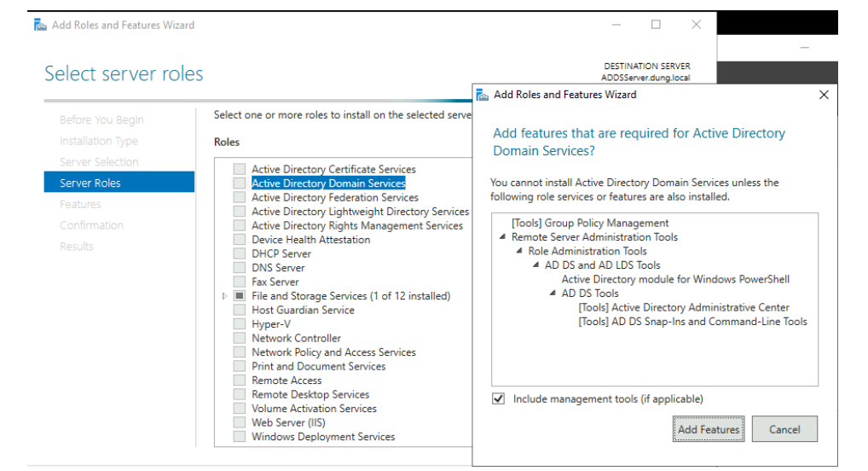Check Host Guardian Service role
This screenshot has height=471, width=868.
(239, 310)
